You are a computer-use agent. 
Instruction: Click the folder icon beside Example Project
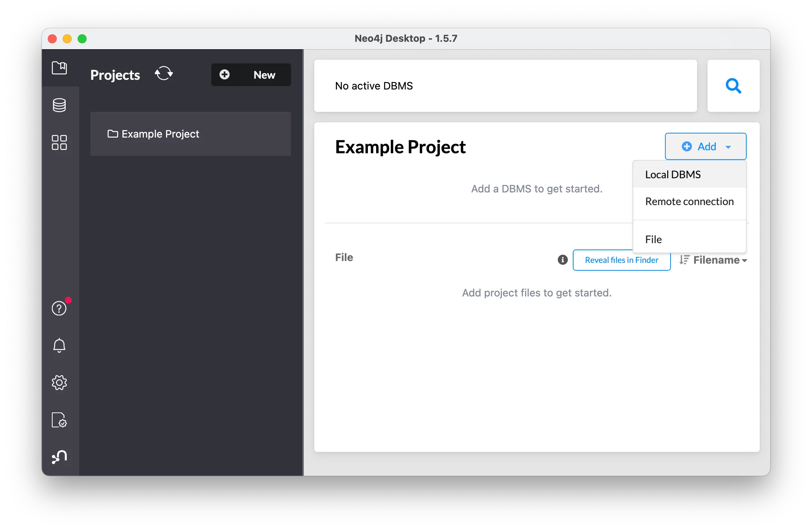pos(113,133)
